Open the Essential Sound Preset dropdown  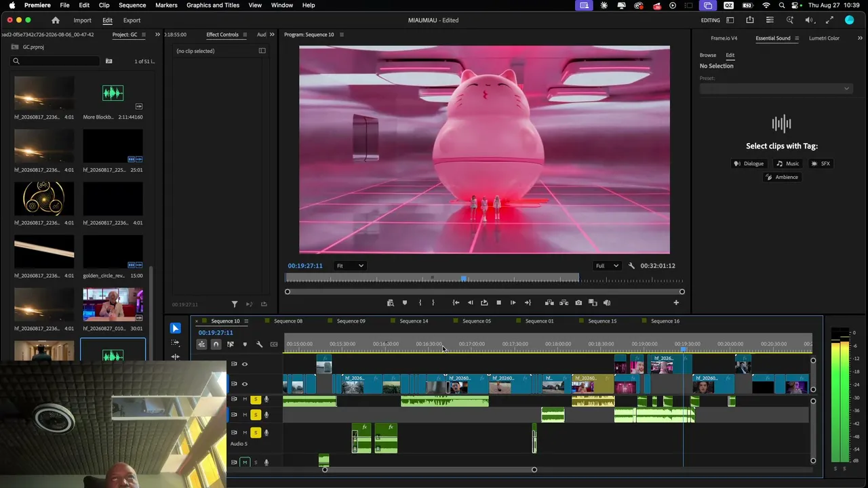[775, 89]
